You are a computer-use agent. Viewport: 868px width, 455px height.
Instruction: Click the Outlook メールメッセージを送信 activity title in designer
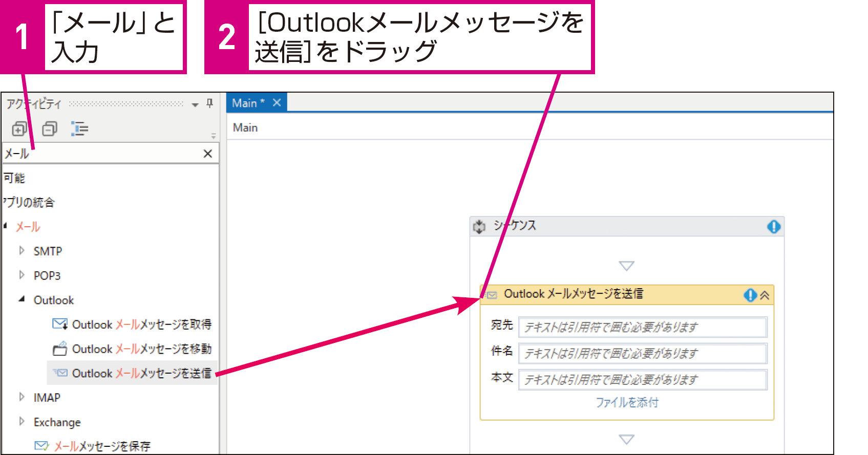coord(574,294)
